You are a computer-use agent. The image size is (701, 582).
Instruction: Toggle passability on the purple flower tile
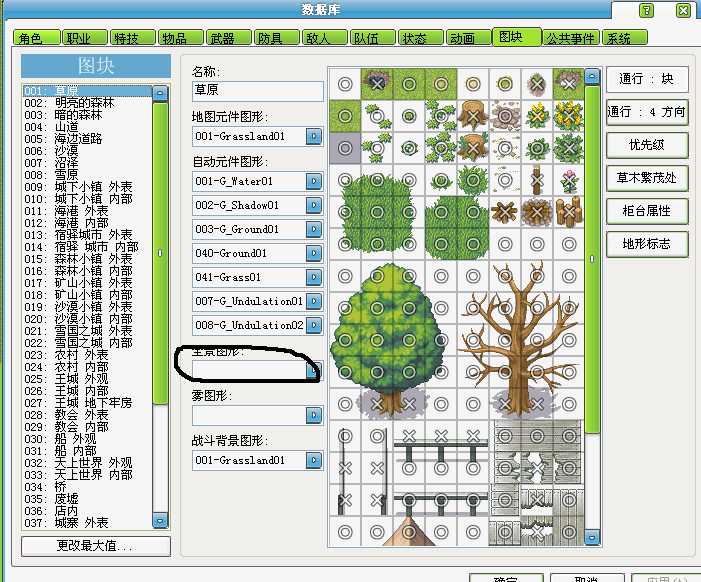coord(569,180)
